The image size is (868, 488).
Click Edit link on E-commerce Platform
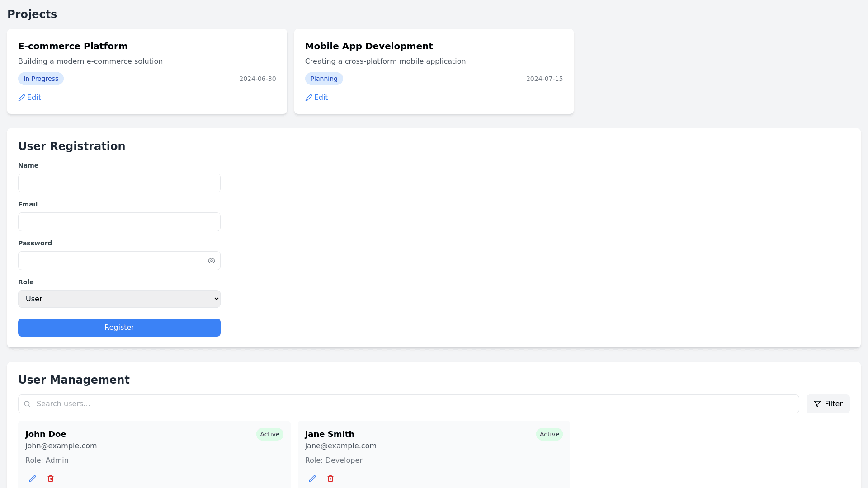(34, 98)
